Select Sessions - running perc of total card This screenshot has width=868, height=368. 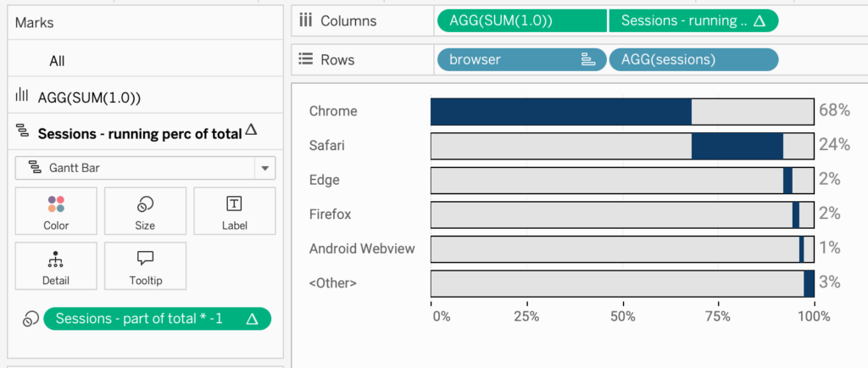(145, 132)
